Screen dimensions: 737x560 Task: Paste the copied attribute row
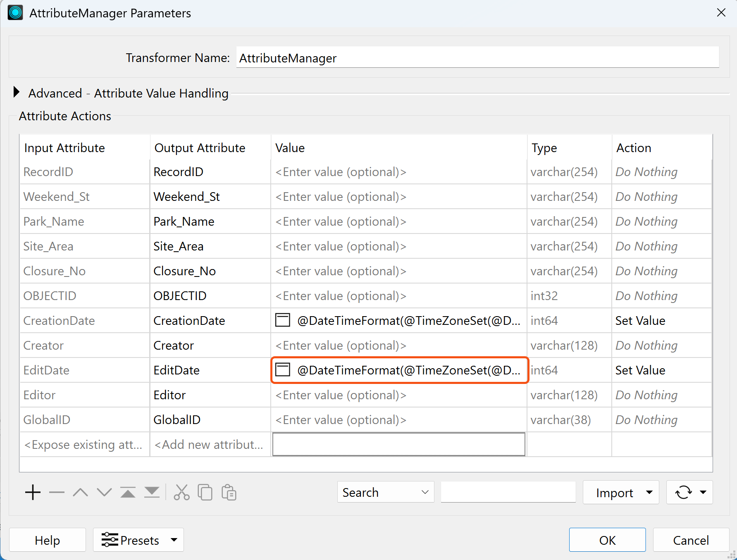click(x=229, y=492)
